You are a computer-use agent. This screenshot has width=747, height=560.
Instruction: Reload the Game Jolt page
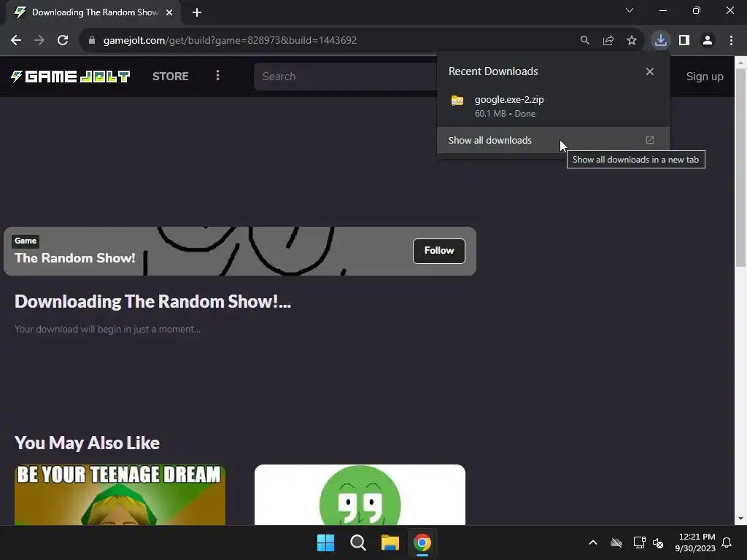pos(63,41)
